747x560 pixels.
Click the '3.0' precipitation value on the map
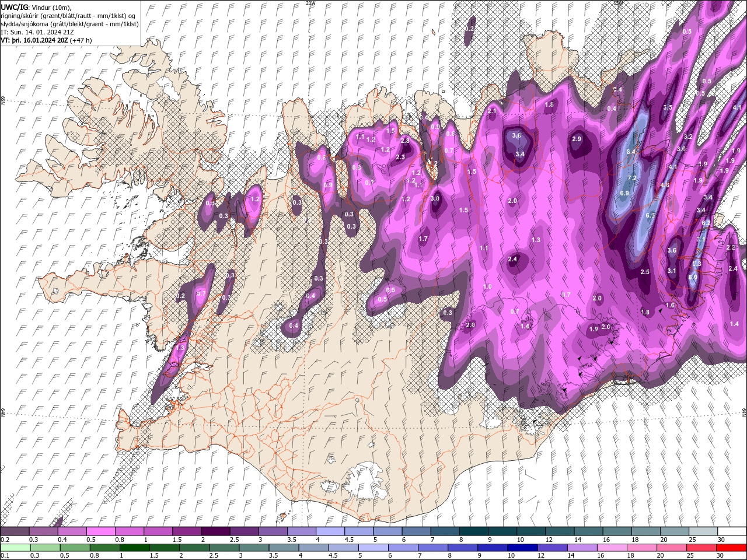coord(435,198)
